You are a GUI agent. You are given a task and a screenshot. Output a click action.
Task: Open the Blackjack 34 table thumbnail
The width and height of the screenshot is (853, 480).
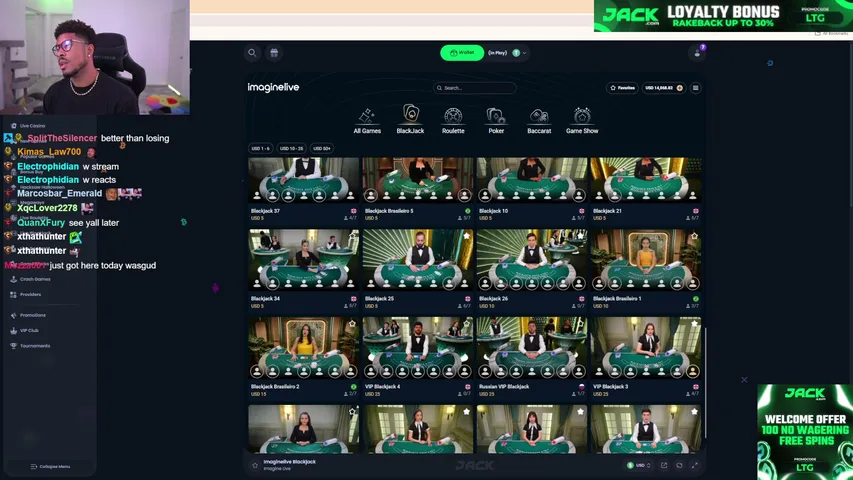pyautogui.click(x=304, y=260)
